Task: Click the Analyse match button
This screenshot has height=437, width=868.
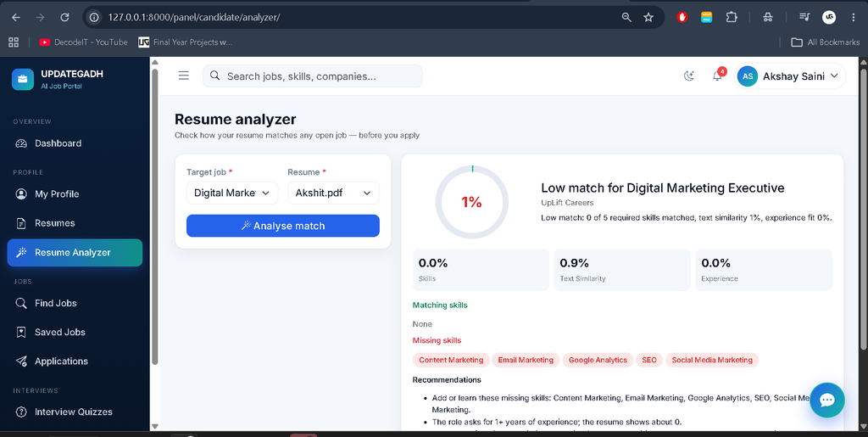Action: point(283,226)
